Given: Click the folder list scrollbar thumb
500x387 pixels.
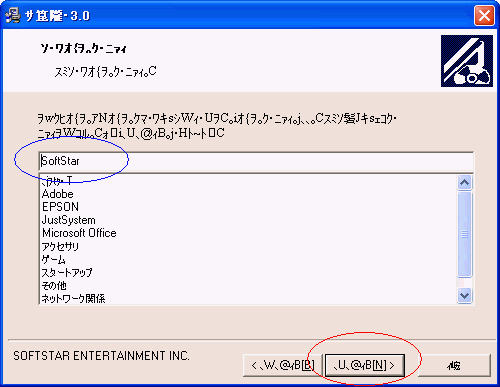Looking at the screenshot, I should pos(465,234).
